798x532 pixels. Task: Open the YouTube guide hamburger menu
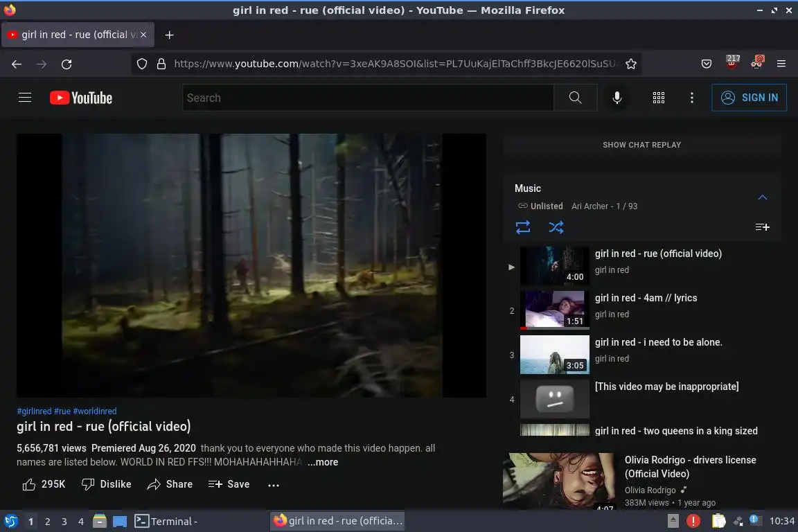coord(25,97)
